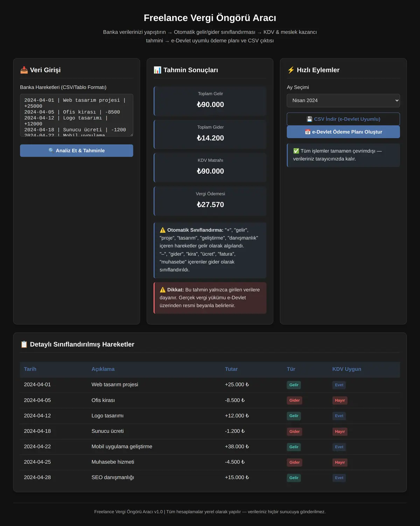The height and width of the screenshot is (526, 420).
Task: Click the resize handle of the bank data textarea
Action: [x=131, y=134]
